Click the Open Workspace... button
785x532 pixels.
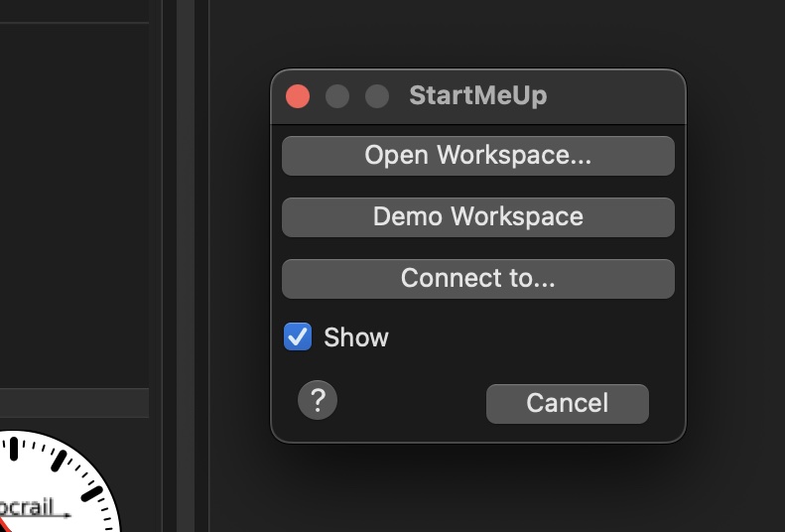click(x=477, y=156)
